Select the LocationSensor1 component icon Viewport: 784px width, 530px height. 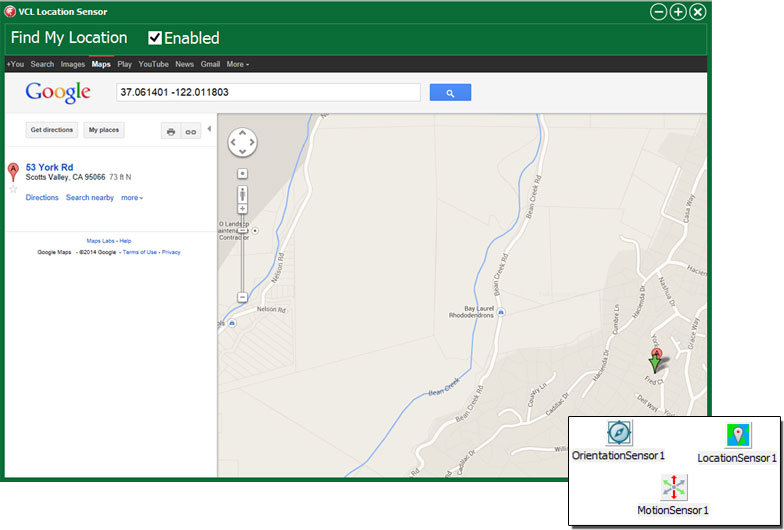pyautogui.click(x=738, y=435)
